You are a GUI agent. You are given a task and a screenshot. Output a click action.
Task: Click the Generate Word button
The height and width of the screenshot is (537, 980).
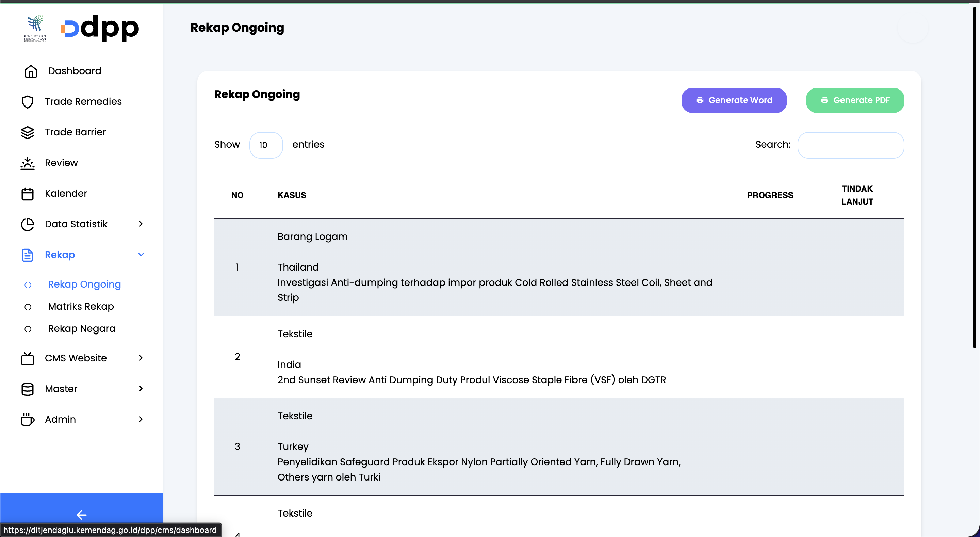pos(734,100)
